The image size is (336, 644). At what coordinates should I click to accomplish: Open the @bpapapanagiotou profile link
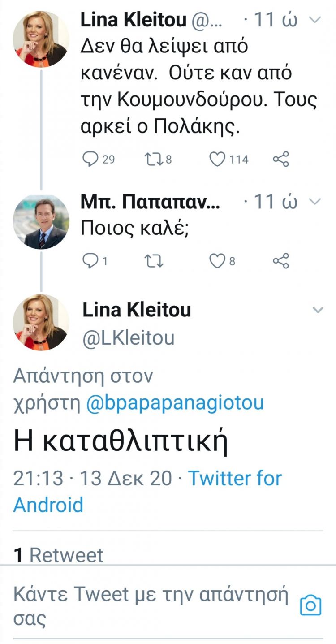click(x=175, y=403)
